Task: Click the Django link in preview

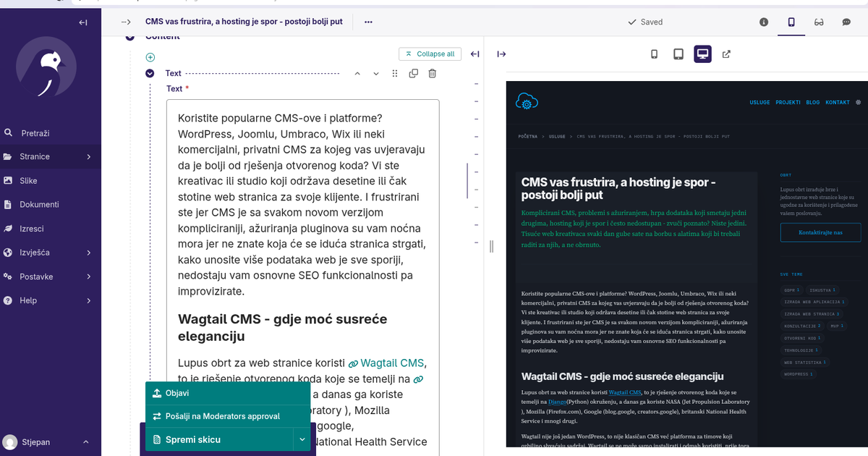Action: (x=557, y=401)
